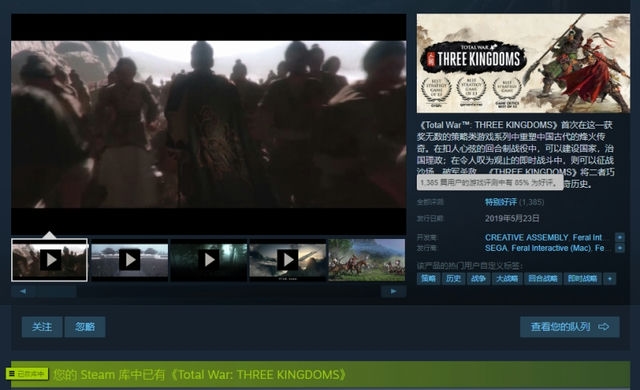Viewport: 640px width, 390px height.
Task: Select the 大战略 tag
Action: tap(507, 279)
